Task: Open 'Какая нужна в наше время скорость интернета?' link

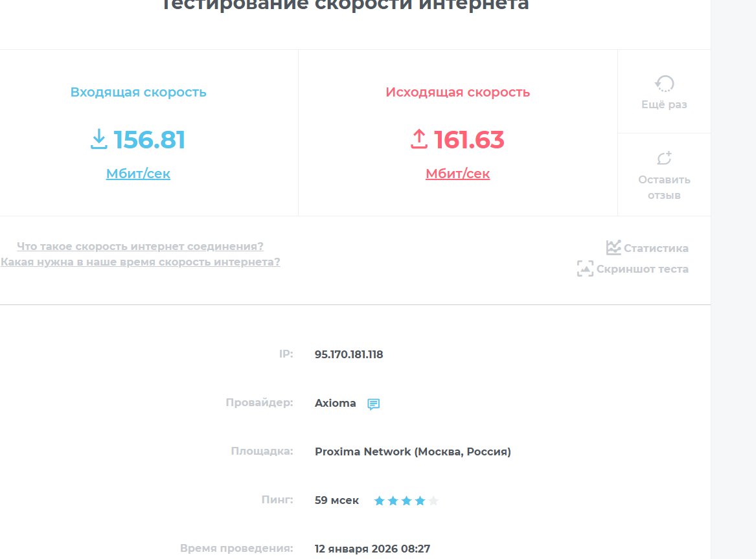Action: coord(140,262)
